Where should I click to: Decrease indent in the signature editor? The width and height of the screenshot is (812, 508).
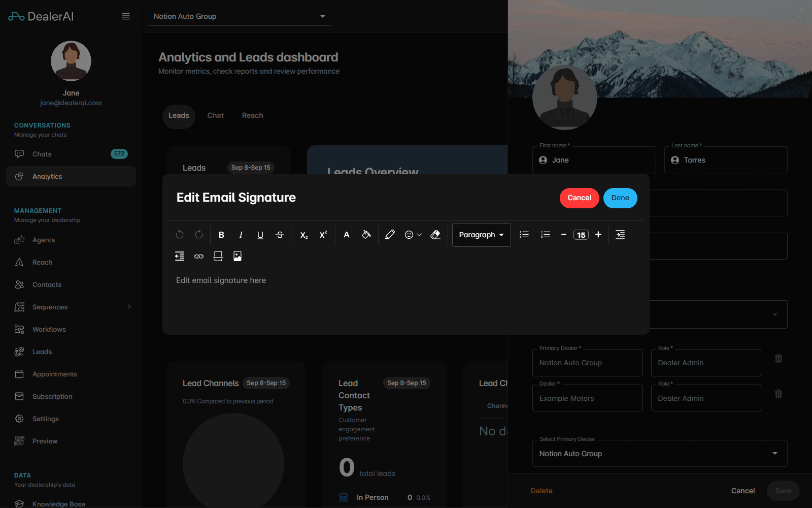click(x=180, y=256)
